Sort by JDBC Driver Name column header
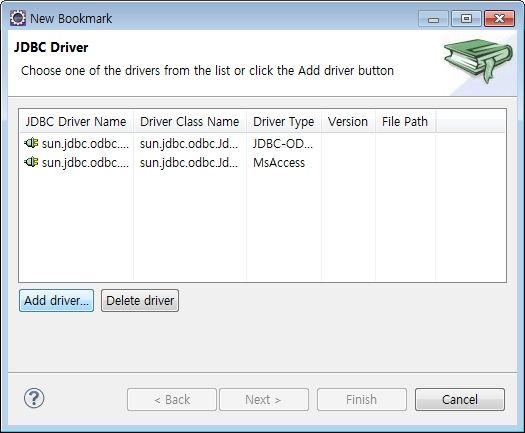525x433 pixels. (x=76, y=122)
